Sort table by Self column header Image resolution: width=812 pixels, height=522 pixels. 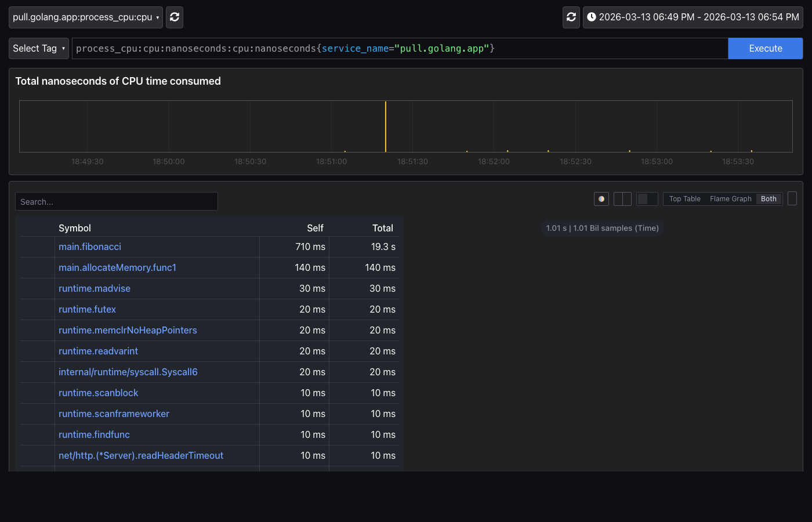[x=315, y=229]
